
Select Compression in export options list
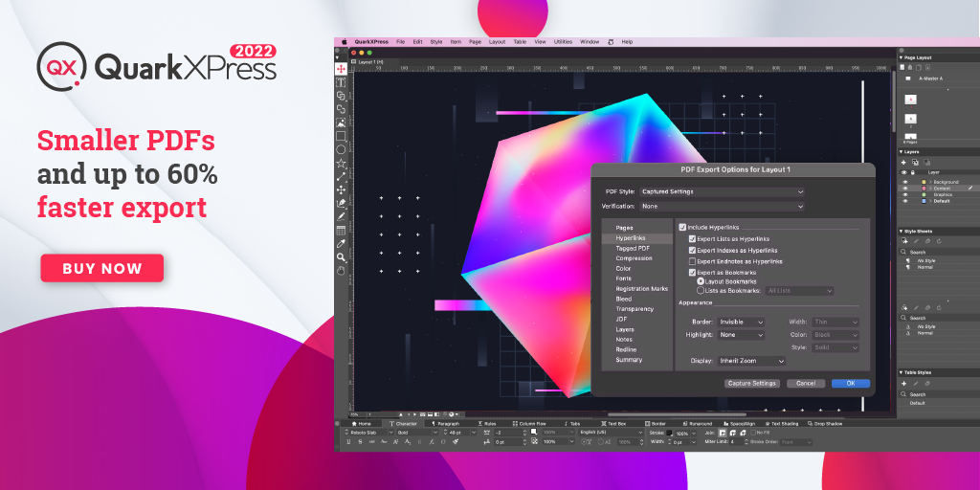click(x=634, y=258)
